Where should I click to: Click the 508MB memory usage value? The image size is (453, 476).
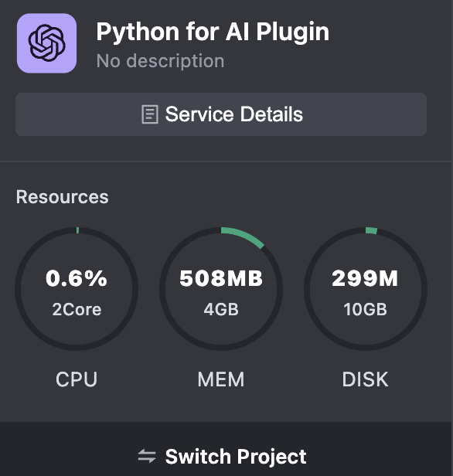(221, 278)
